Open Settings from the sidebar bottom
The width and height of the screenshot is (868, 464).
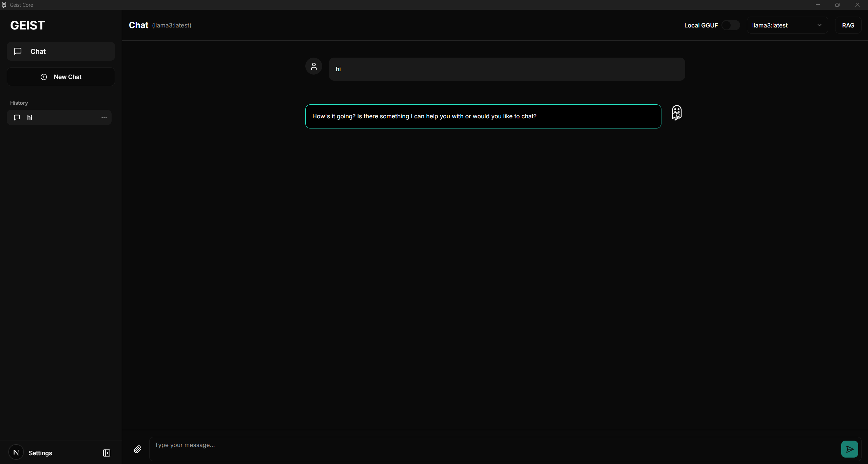[40, 453]
